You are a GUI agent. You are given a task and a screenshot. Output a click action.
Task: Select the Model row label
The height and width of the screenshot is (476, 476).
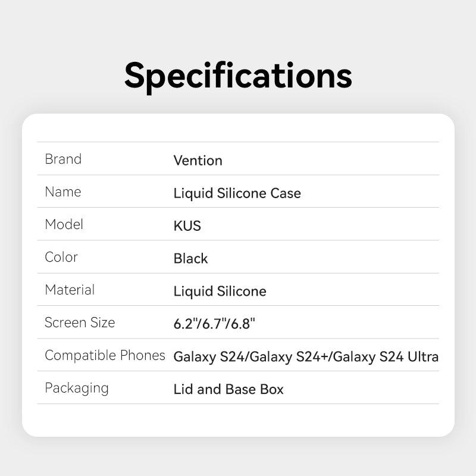pos(64,225)
